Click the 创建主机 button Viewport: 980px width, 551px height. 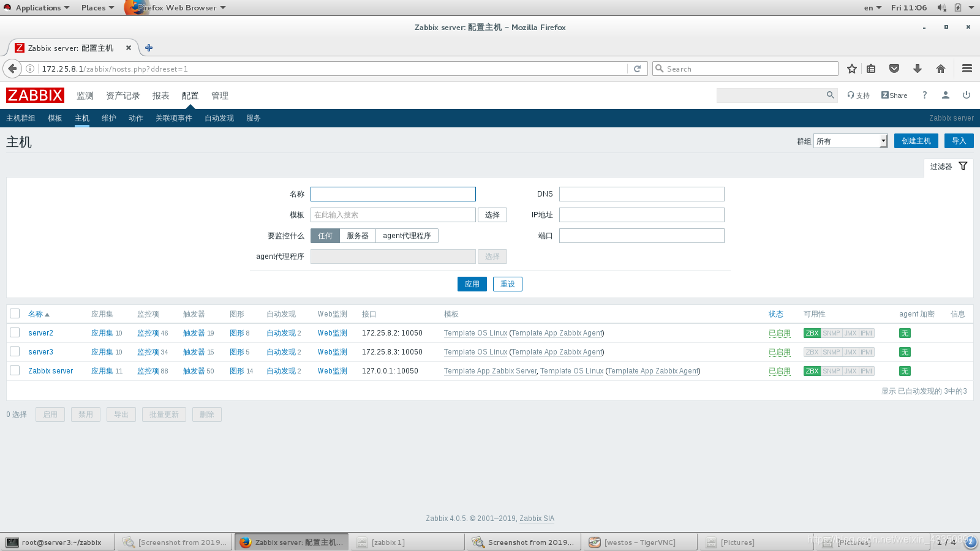point(916,141)
